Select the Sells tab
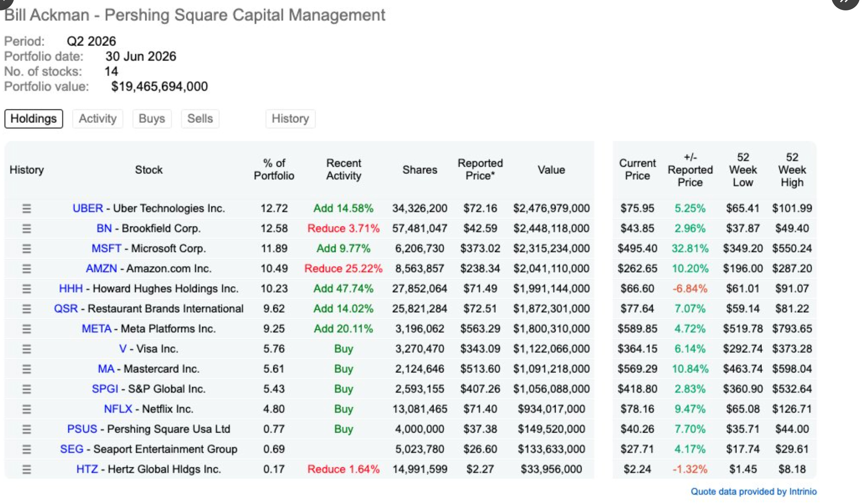The height and width of the screenshot is (504, 868). pyautogui.click(x=200, y=119)
